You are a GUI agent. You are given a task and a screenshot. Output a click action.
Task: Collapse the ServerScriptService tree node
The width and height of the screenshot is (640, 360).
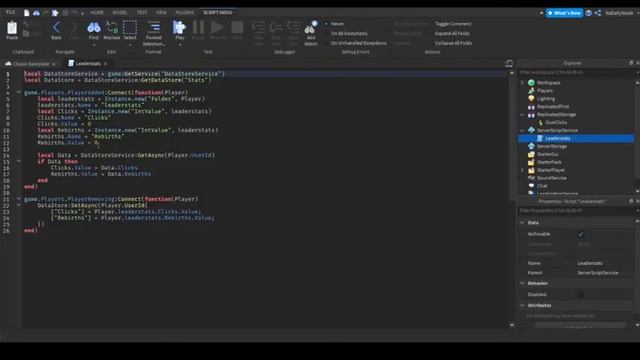click(x=522, y=131)
